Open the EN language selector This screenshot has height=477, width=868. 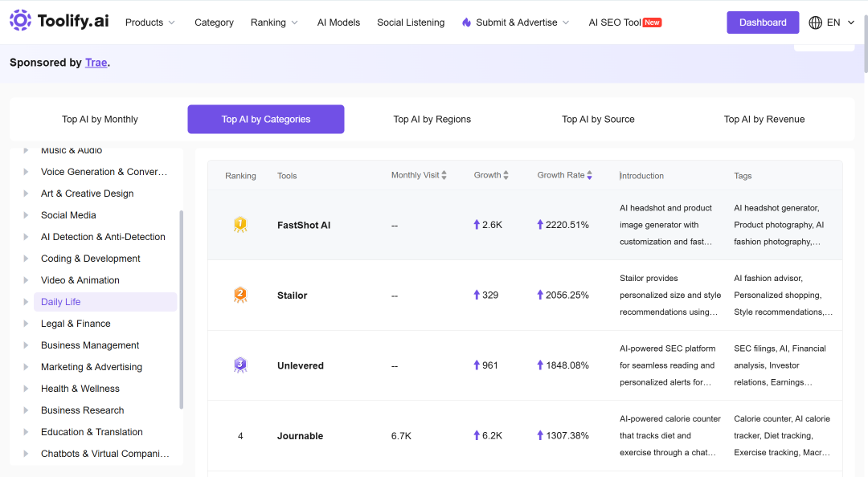(x=841, y=22)
